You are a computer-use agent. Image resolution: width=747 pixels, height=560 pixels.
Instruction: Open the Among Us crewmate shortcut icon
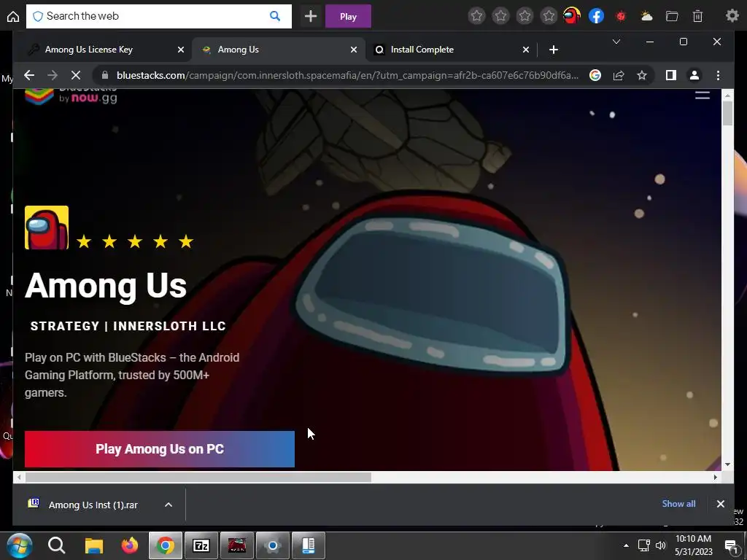pyautogui.click(x=572, y=16)
